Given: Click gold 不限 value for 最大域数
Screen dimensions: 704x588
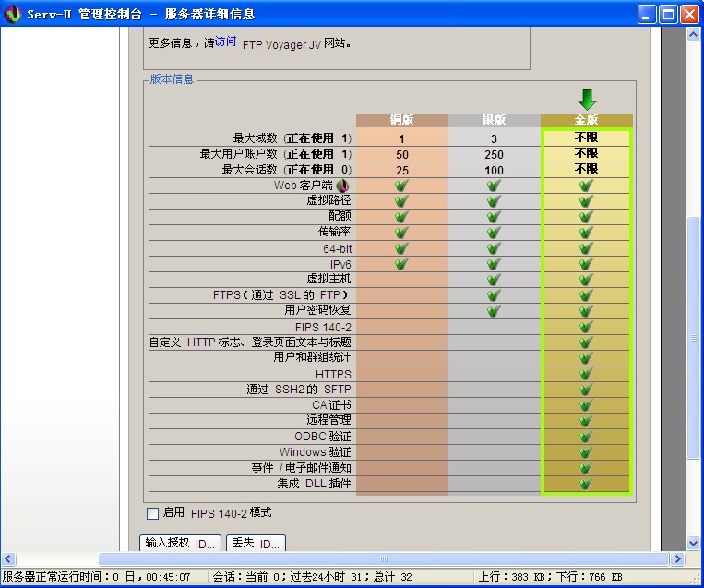Looking at the screenshot, I should [x=587, y=137].
